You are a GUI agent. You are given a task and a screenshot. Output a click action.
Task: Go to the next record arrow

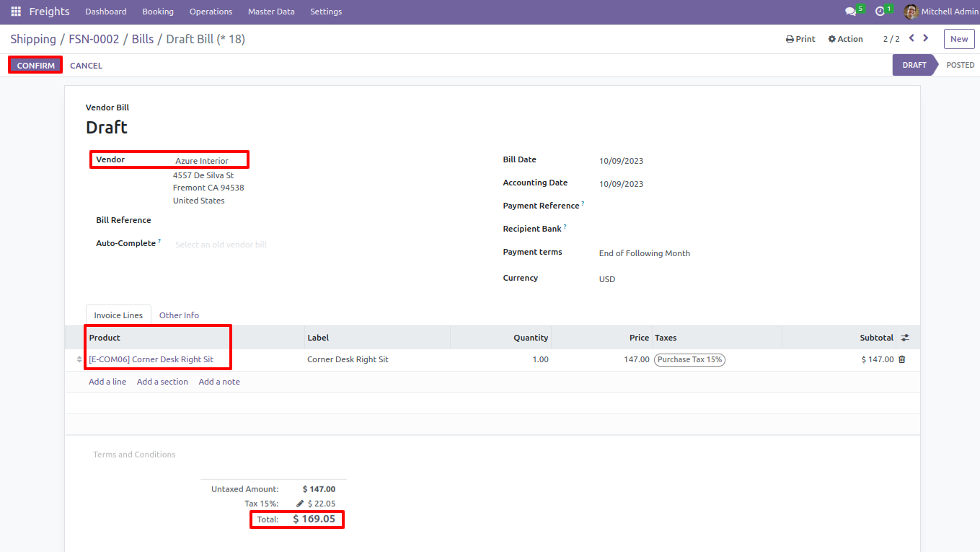pos(926,38)
